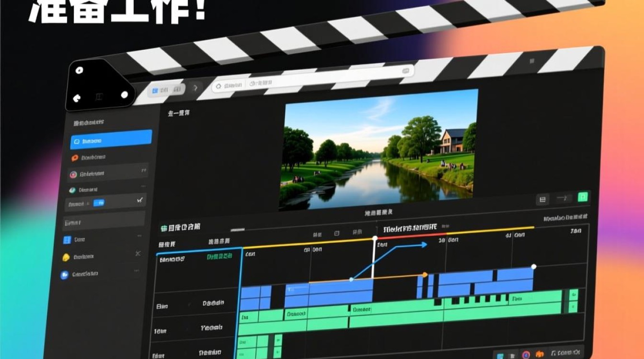The image size is (644, 359).
Task: Toggle the checkmark in the sidebar row
Action: [139, 200]
